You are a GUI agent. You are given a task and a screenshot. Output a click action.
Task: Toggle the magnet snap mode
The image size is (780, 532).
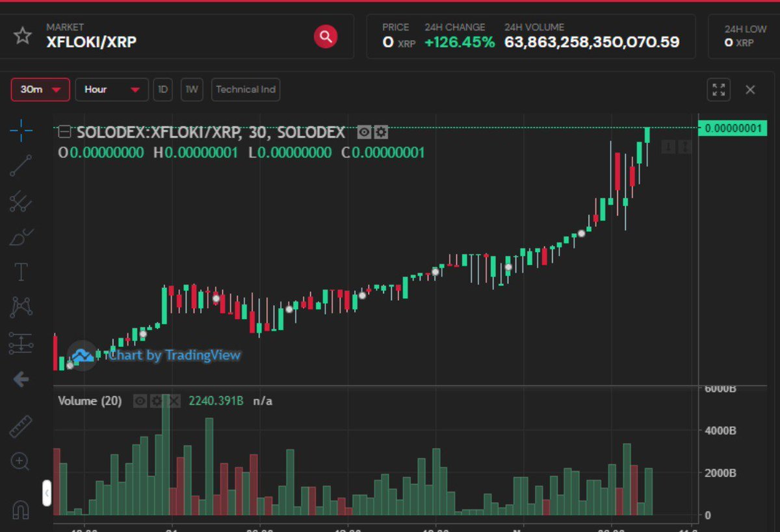pyautogui.click(x=21, y=509)
